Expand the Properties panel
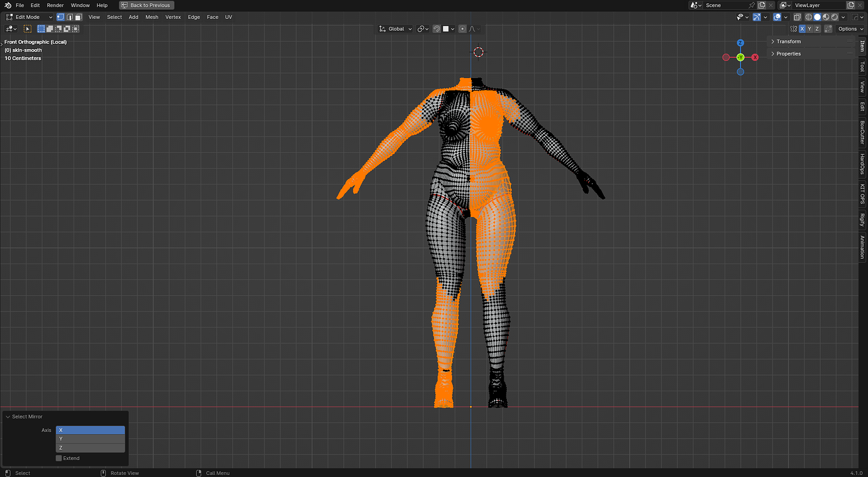This screenshot has width=868, height=477. (x=812, y=53)
